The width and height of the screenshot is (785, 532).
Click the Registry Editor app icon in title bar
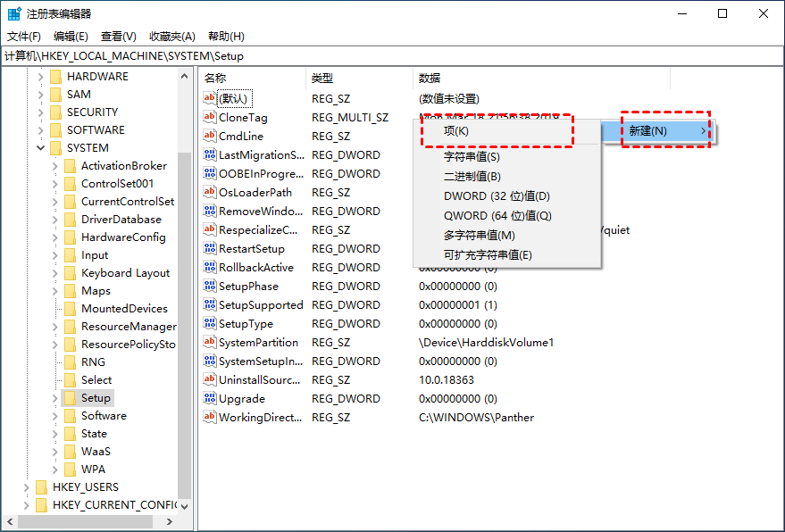[14, 13]
